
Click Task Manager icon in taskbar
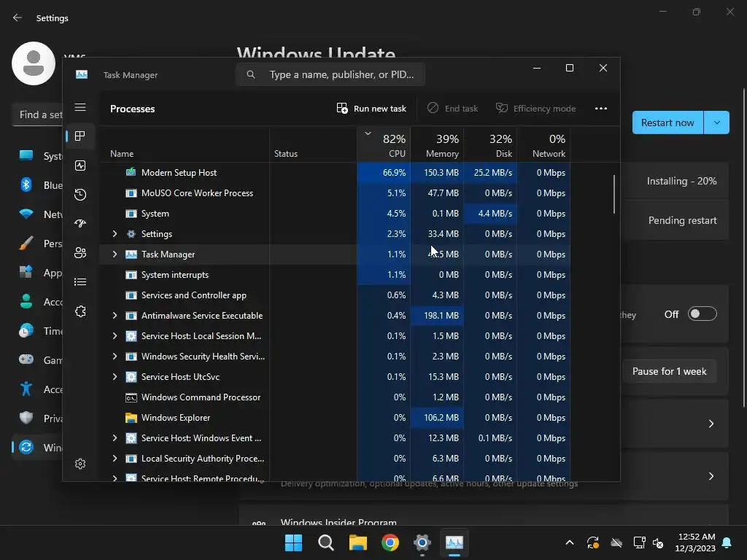point(454,542)
